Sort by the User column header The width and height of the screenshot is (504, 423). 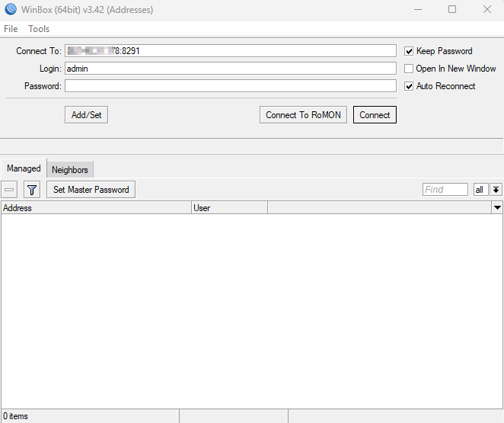tap(229, 207)
